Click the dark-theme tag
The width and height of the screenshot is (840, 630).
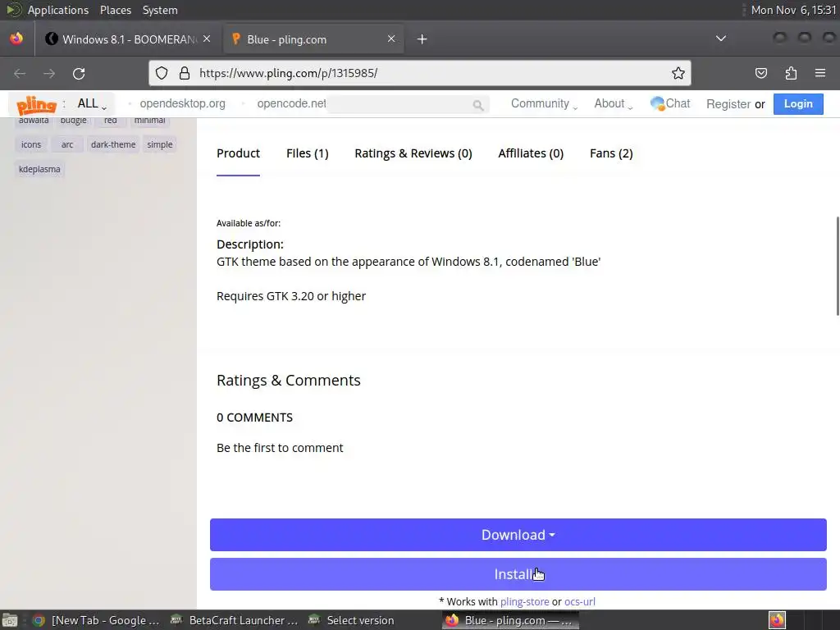(x=113, y=144)
